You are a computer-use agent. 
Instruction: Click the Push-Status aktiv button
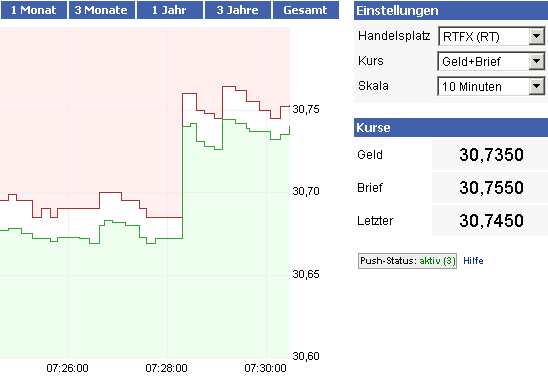407,261
